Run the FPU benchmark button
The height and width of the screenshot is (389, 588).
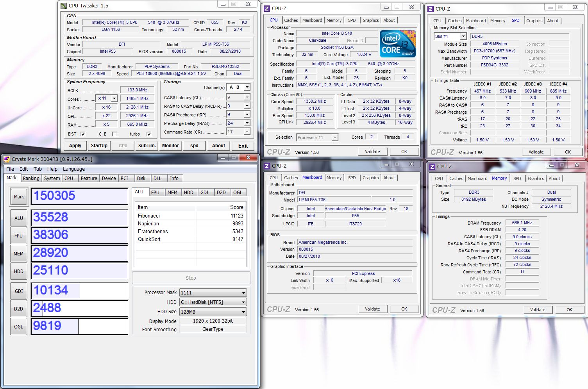[19, 236]
